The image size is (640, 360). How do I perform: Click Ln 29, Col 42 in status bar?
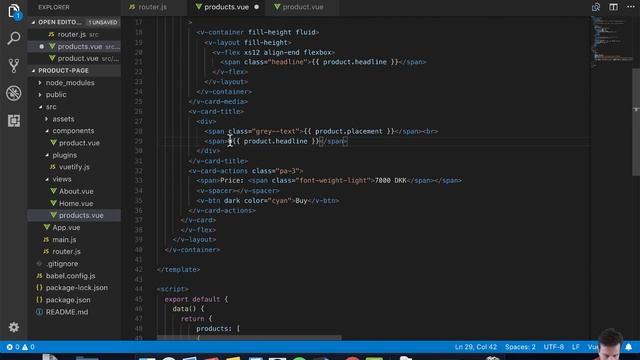(x=476, y=347)
